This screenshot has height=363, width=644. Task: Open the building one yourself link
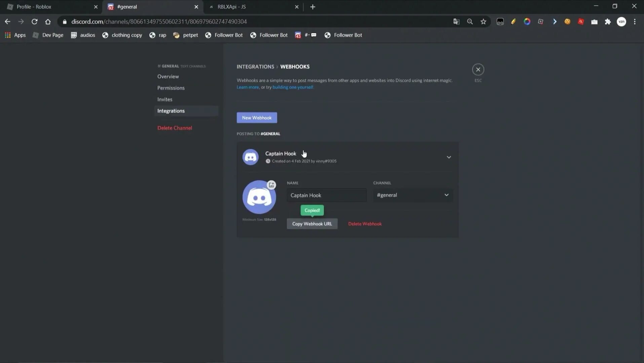click(292, 87)
